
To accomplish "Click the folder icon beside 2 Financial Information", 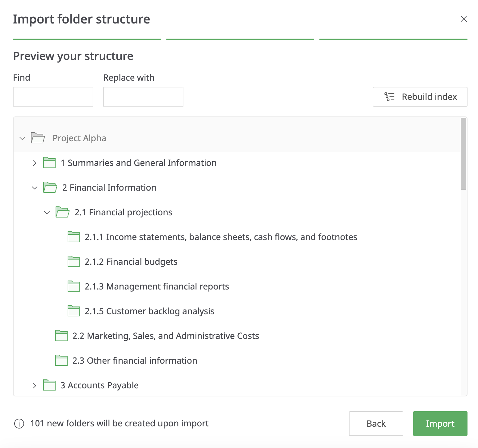I will point(50,187).
